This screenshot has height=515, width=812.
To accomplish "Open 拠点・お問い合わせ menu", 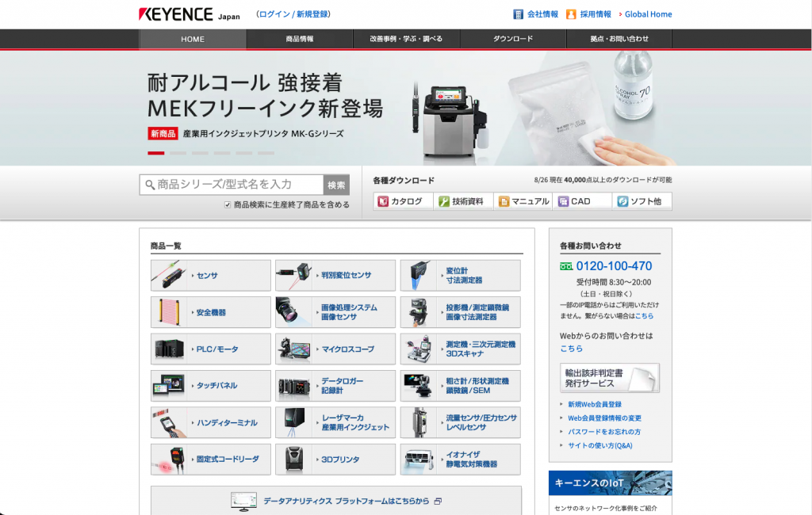I will pos(619,39).
